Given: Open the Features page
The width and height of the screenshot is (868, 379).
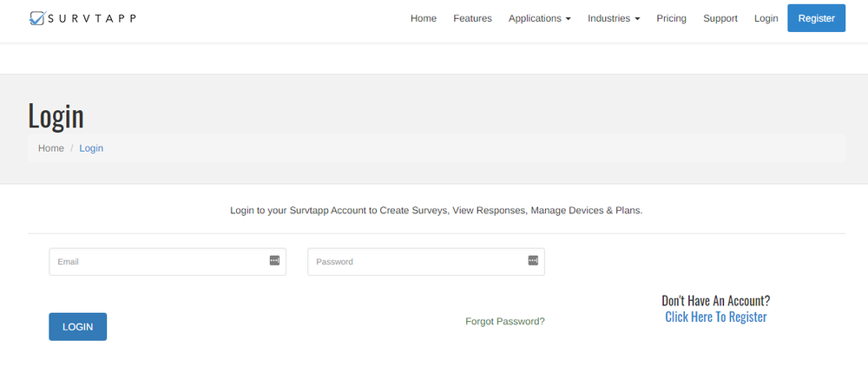Looking at the screenshot, I should tap(472, 18).
